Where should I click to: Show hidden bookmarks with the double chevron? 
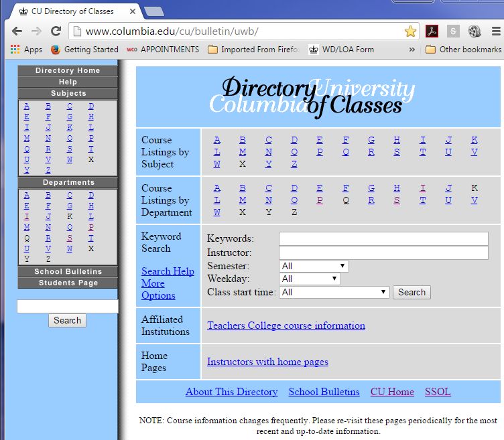click(412, 50)
